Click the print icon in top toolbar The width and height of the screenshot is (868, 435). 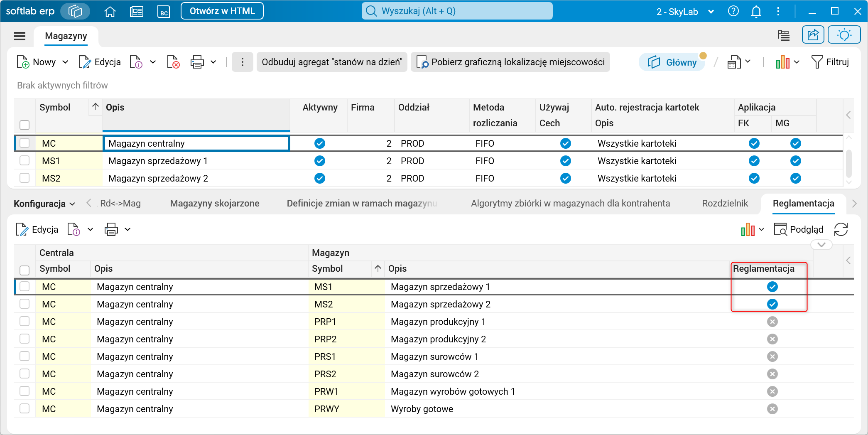[197, 62]
